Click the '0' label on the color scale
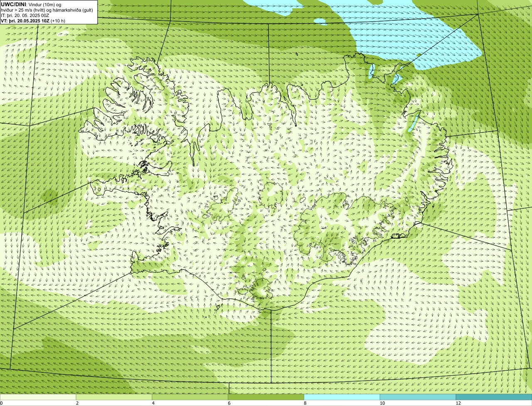Image resolution: width=532 pixels, height=406 pixels. pyautogui.click(x=1, y=403)
